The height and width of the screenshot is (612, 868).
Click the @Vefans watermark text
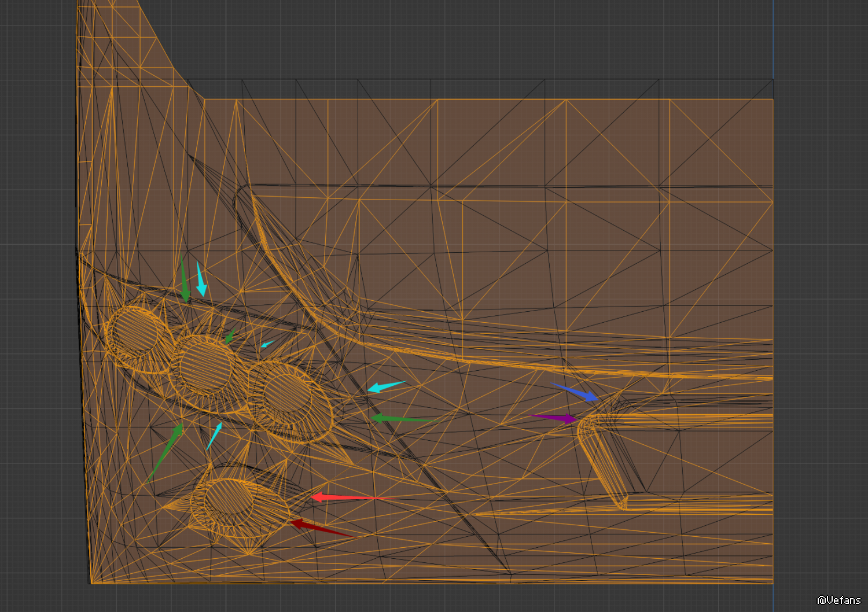(x=838, y=600)
